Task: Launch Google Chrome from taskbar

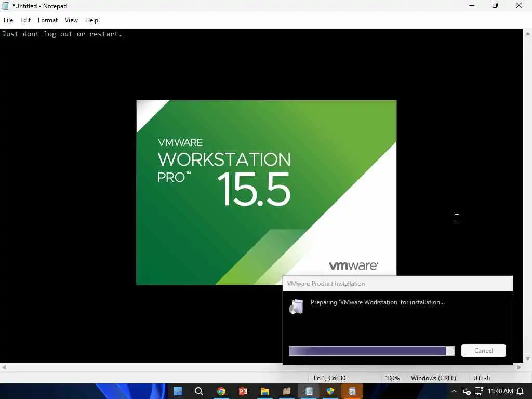Action: tap(221, 391)
